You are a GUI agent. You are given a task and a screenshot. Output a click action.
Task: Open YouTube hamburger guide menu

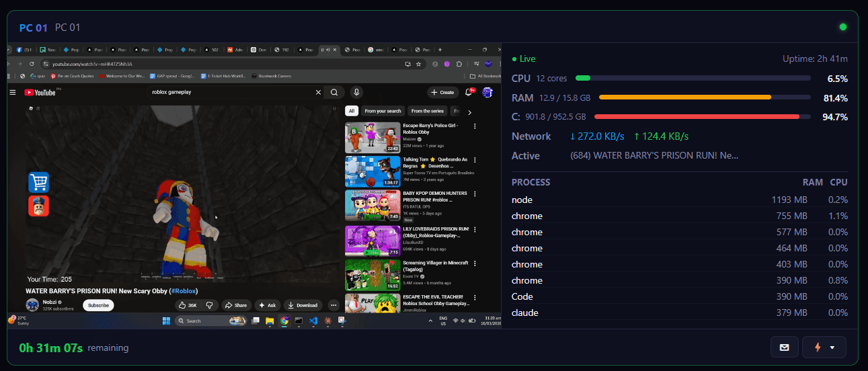[x=12, y=92]
